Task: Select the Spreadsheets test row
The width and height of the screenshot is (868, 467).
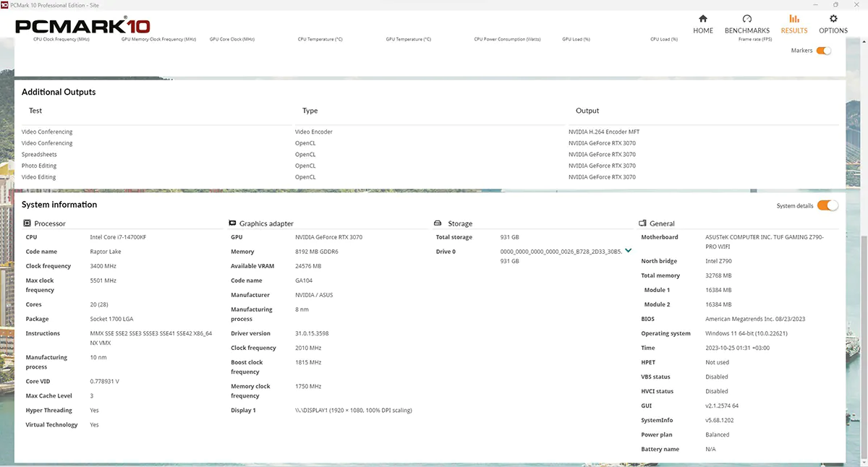Action: (39, 154)
